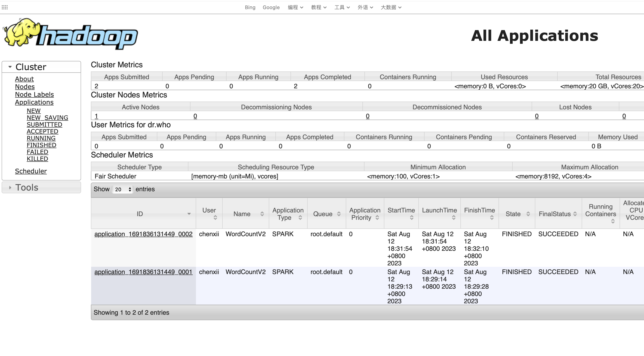Open the 编程 bookmarks dropdown

pos(295,7)
